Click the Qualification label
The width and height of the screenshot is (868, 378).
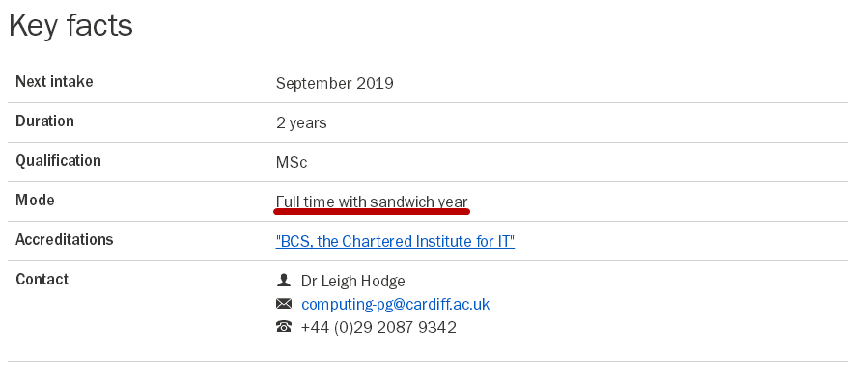point(58,161)
